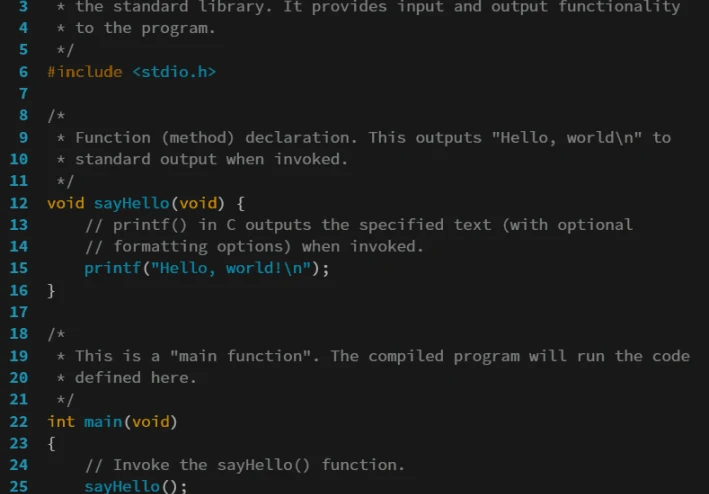Click line number 12 in the gutter

point(19,203)
